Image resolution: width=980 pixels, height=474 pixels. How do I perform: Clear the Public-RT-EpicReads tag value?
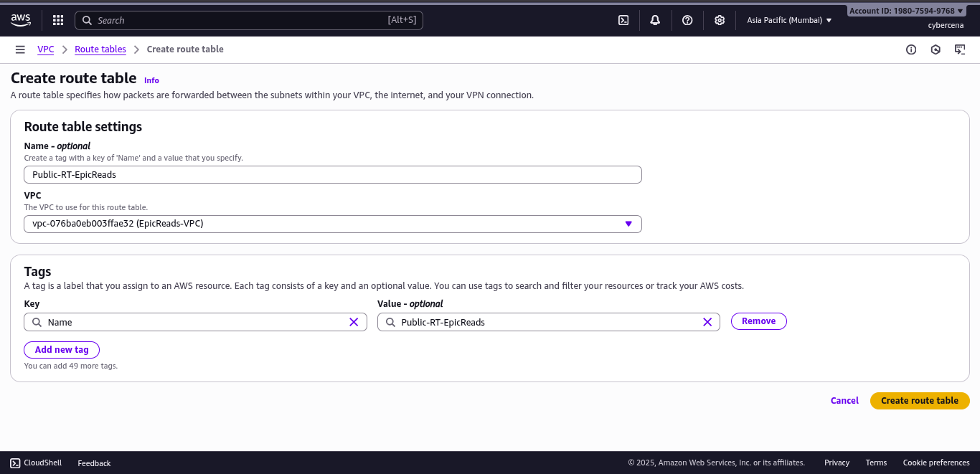point(707,322)
